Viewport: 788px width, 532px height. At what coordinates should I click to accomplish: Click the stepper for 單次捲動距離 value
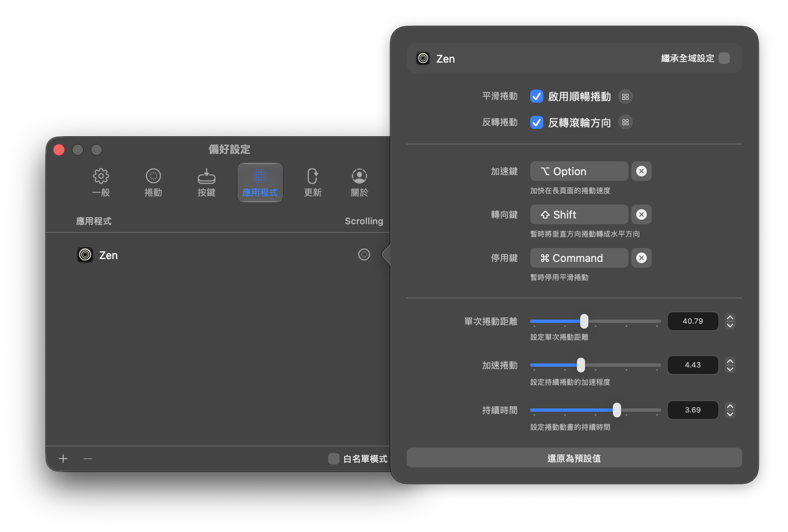[x=730, y=321]
